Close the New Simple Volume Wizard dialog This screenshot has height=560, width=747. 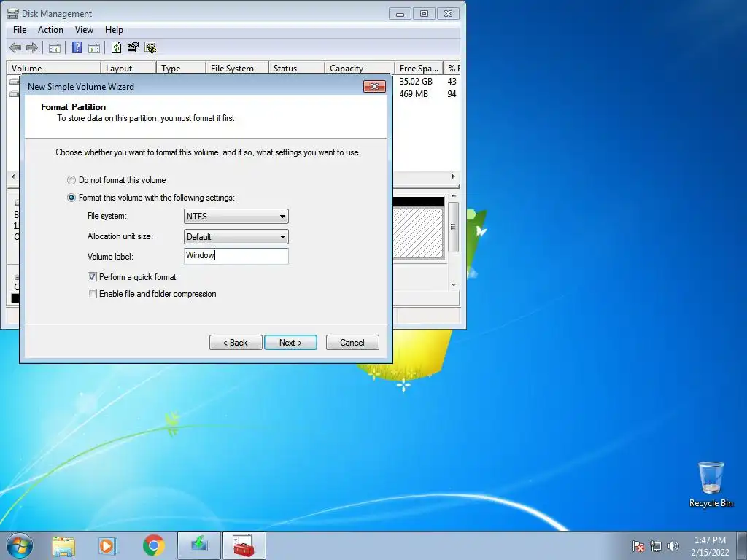374,86
